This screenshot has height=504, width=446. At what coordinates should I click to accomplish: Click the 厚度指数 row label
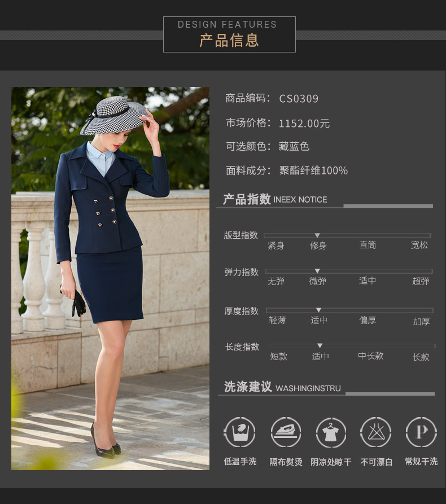pos(242,311)
